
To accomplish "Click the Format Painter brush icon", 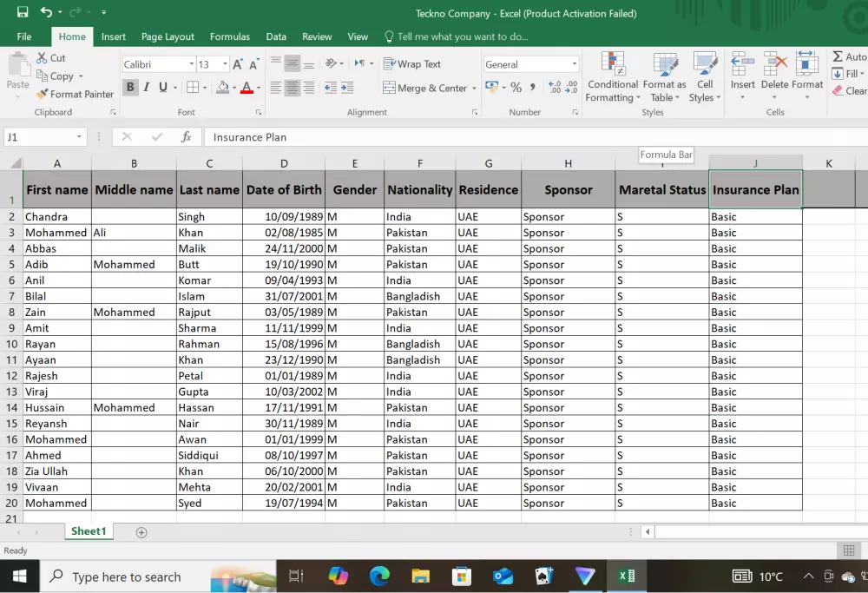I will click(x=43, y=94).
